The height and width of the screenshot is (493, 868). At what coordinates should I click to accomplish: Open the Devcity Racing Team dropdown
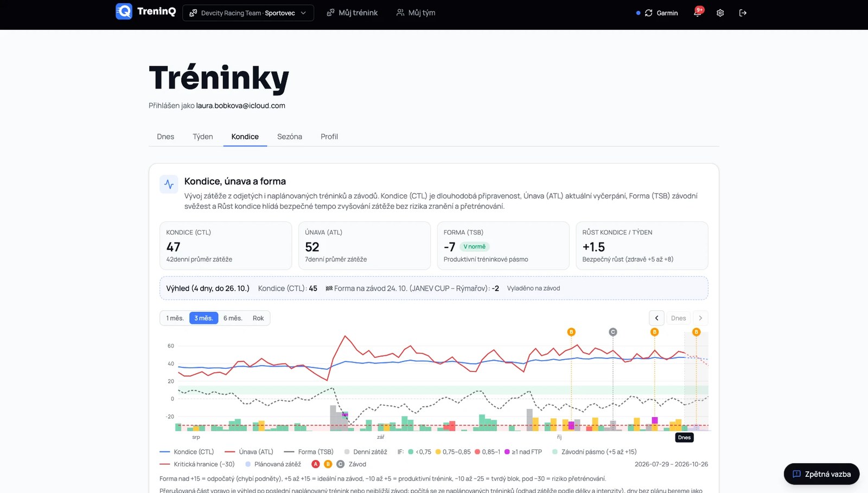[248, 12]
